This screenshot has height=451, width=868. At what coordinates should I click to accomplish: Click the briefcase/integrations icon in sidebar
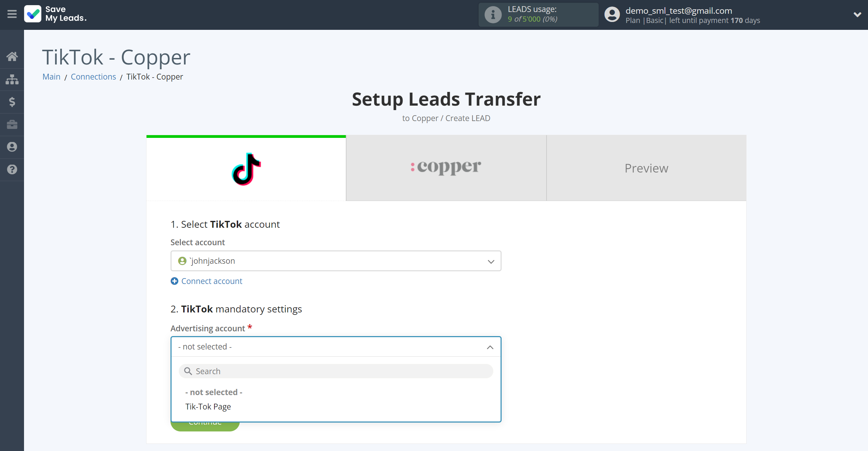click(12, 124)
